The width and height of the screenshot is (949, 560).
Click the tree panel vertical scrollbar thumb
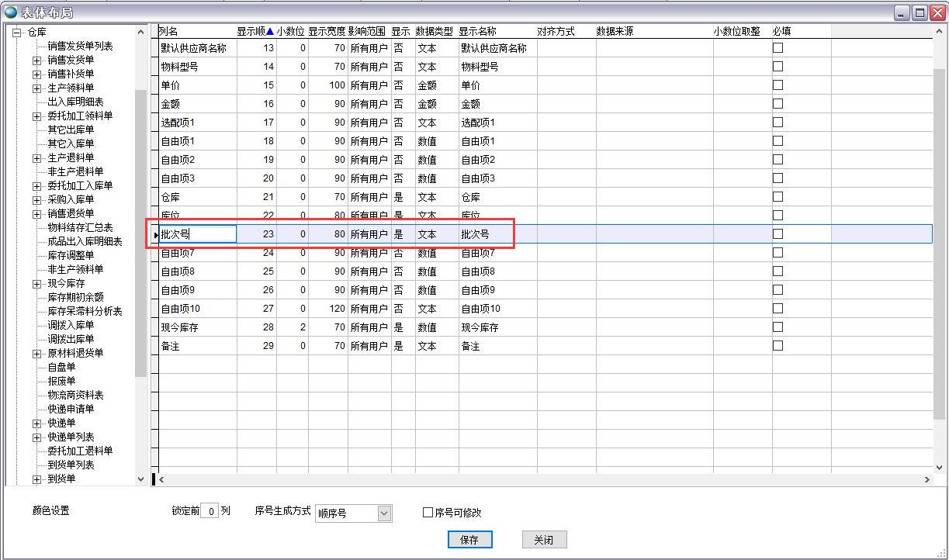point(140,233)
